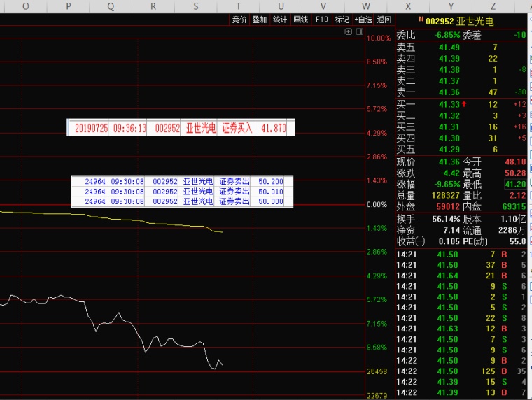This screenshot has height=400, width=532.
Task: Open the 竞价 auction view
Action: pos(239,20)
